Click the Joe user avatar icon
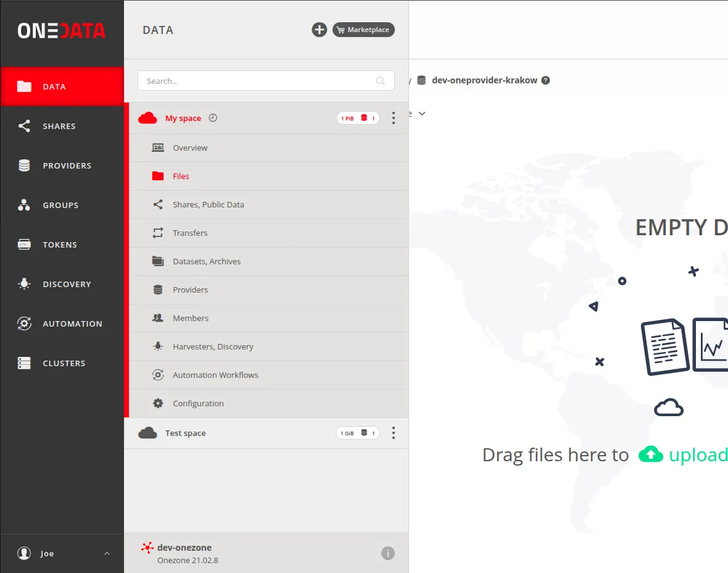Image resolution: width=728 pixels, height=573 pixels. tap(24, 553)
